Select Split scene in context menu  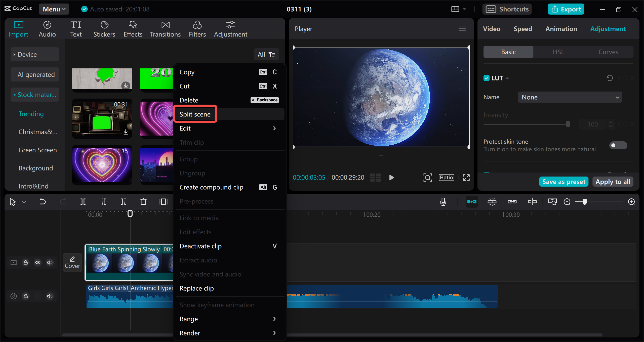[x=195, y=114]
